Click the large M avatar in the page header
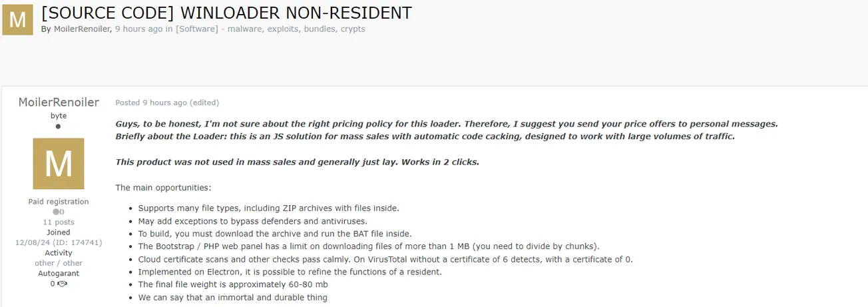The height and width of the screenshot is (307, 868). [18, 20]
